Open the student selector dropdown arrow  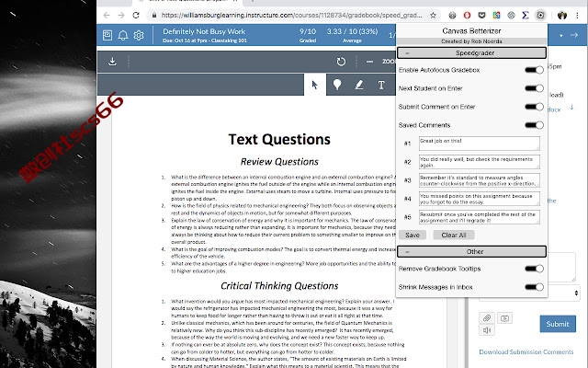click(x=561, y=36)
